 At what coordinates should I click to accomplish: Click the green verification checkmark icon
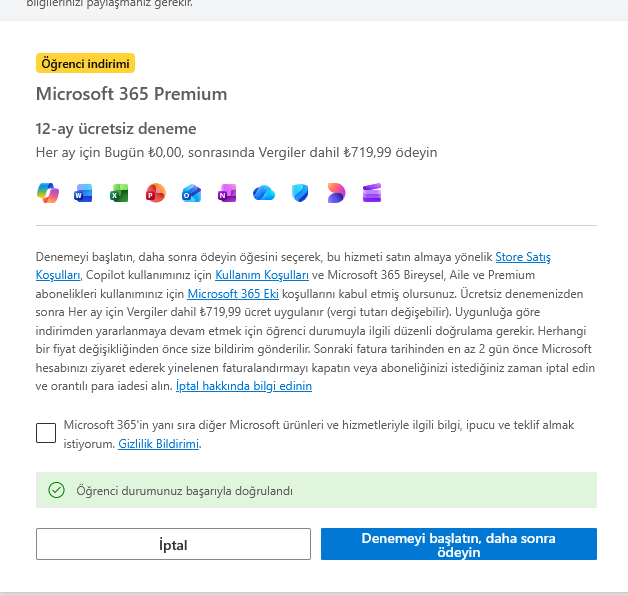point(56,490)
